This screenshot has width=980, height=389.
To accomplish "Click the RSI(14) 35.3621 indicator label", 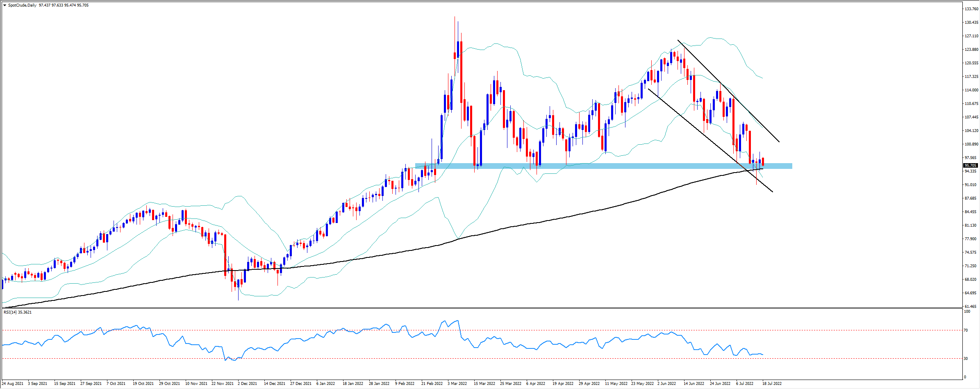I will pyautogui.click(x=18, y=312).
